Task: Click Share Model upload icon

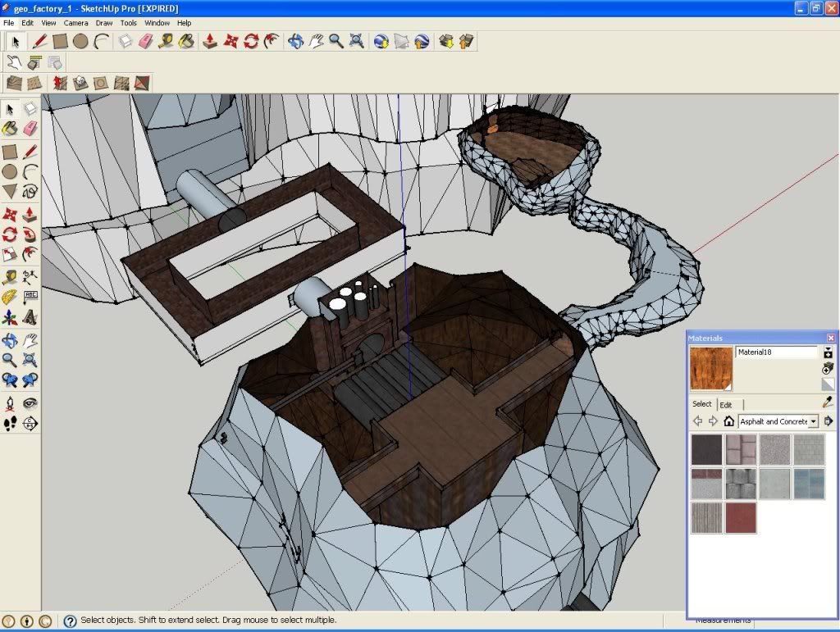Action: (466, 41)
